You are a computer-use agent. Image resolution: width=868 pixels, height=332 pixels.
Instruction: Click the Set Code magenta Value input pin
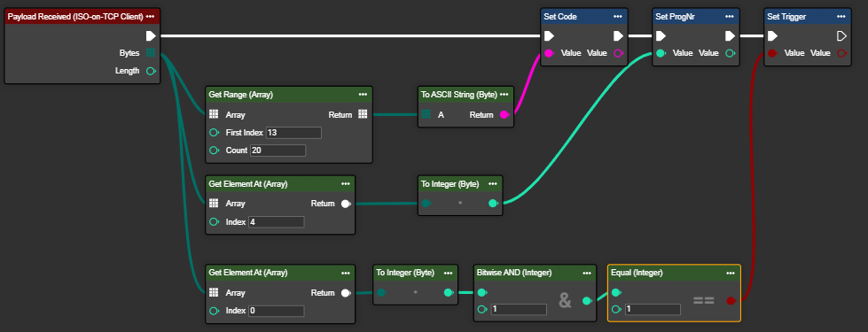549,53
